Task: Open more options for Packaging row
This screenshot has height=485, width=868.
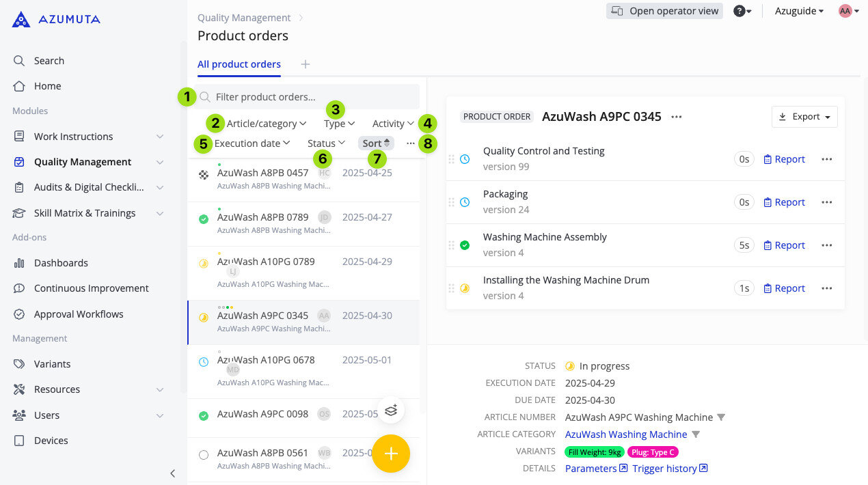Action: point(826,202)
